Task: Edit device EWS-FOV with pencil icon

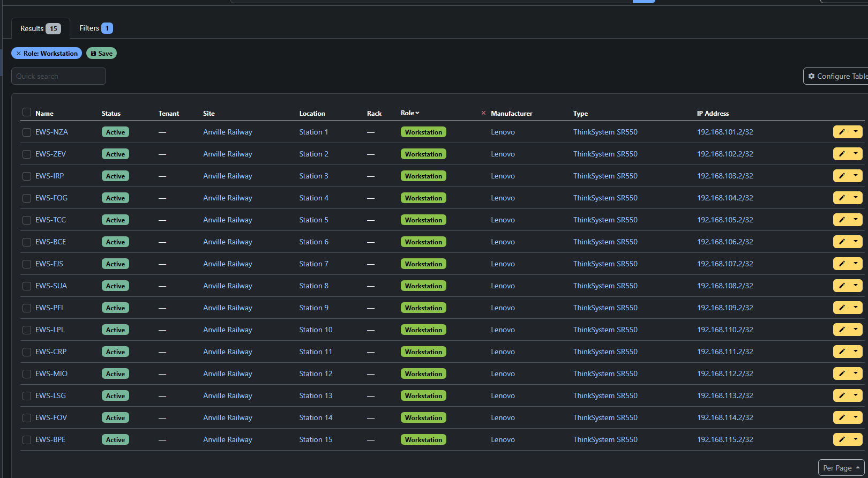Action: [x=842, y=417]
